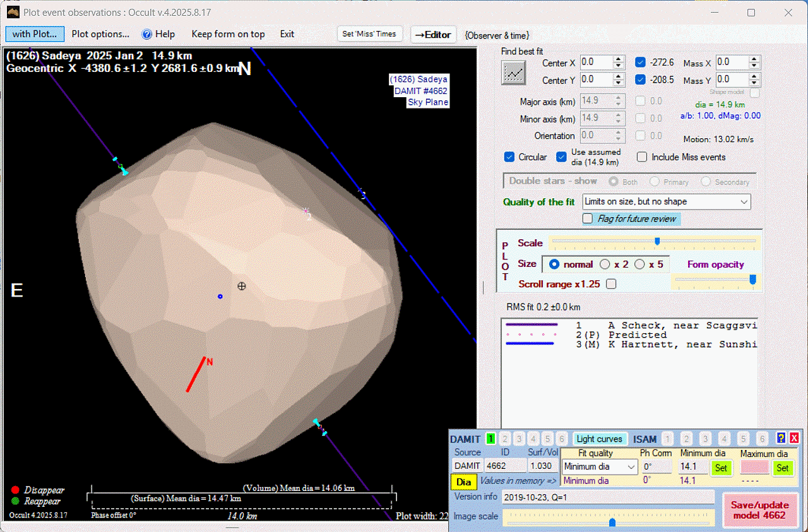Enable Include Miss events checkbox
This screenshot has width=808, height=532.
642,157
